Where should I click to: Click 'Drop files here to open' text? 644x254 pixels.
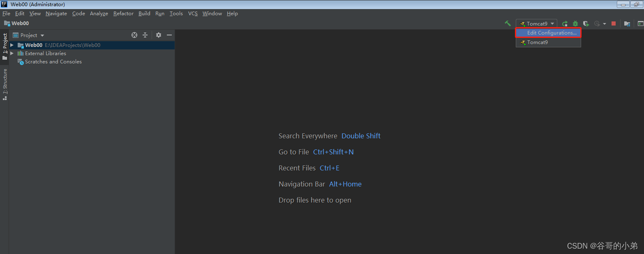click(315, 200)
